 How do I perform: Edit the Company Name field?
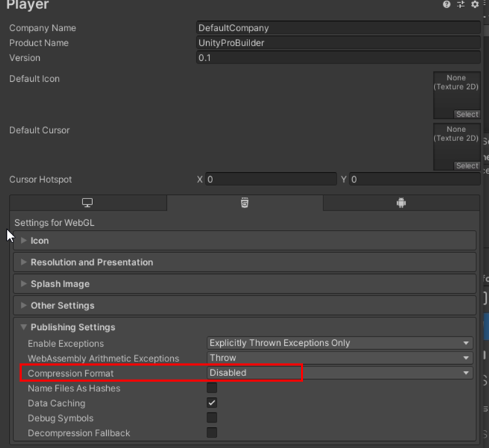(338, 28)
